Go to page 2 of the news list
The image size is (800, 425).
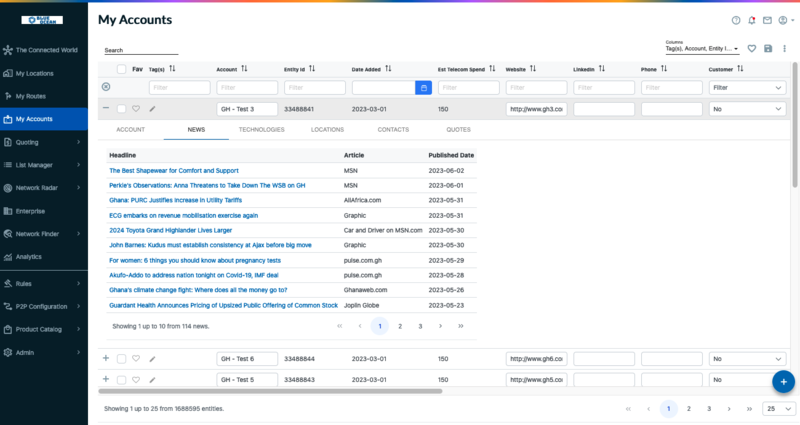[400, 326]
